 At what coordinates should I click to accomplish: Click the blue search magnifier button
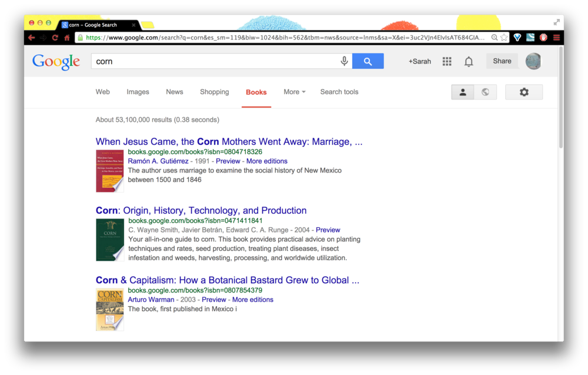click(368, 61)
